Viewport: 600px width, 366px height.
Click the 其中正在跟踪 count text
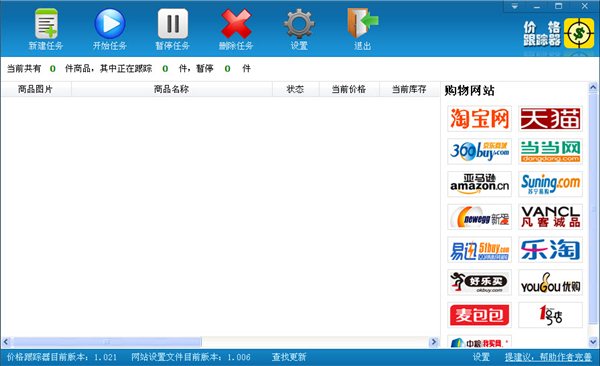(126, 69)
